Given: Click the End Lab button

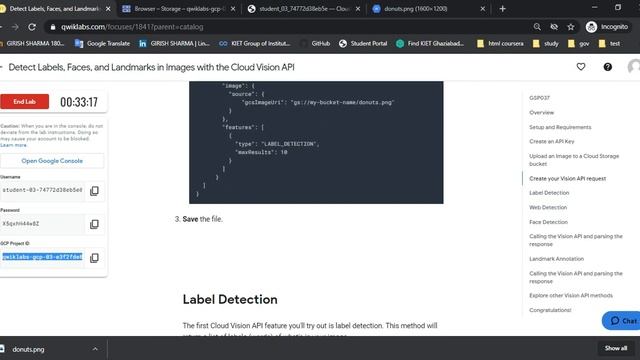Looking at the screenshot, I should click(24, 102).
